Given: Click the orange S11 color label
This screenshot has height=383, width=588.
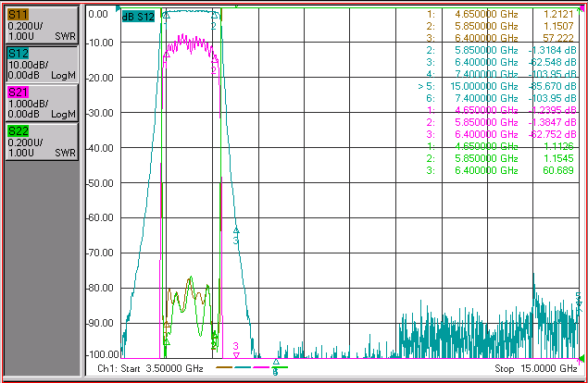Looking at the screenshot, I should click(18, 15).
